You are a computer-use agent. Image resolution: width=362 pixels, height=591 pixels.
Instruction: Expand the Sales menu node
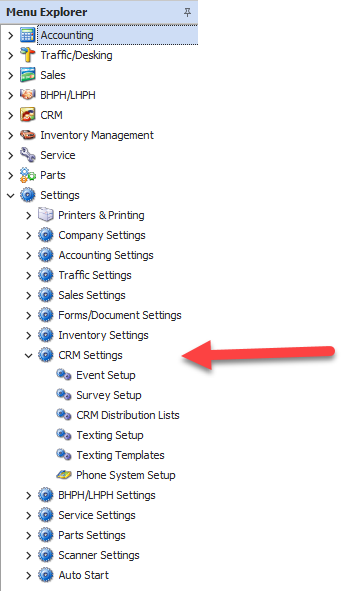pos(11,75)
